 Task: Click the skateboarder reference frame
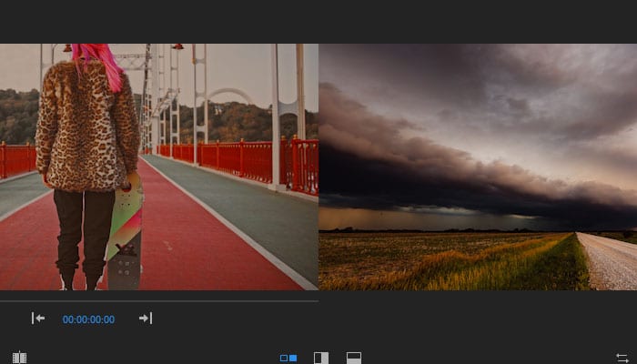[x=159, y=167]
